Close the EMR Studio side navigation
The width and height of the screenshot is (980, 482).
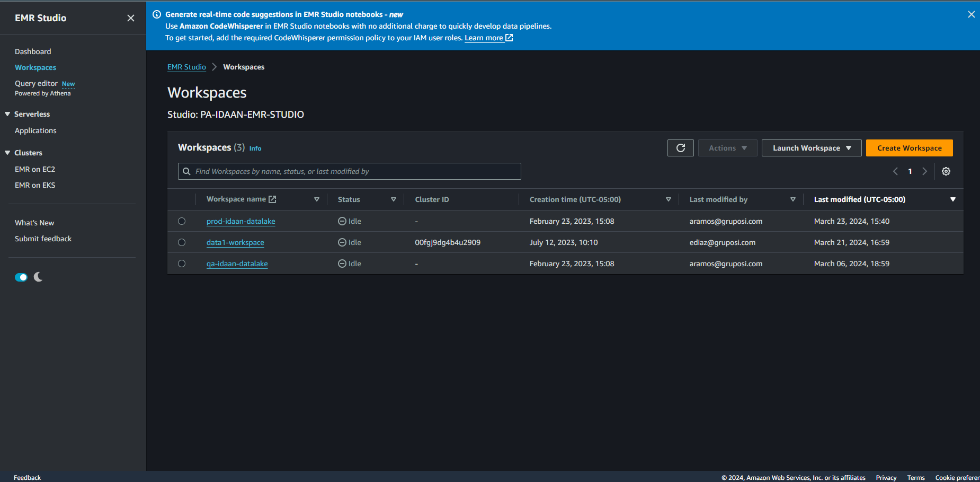coord(131,18)
